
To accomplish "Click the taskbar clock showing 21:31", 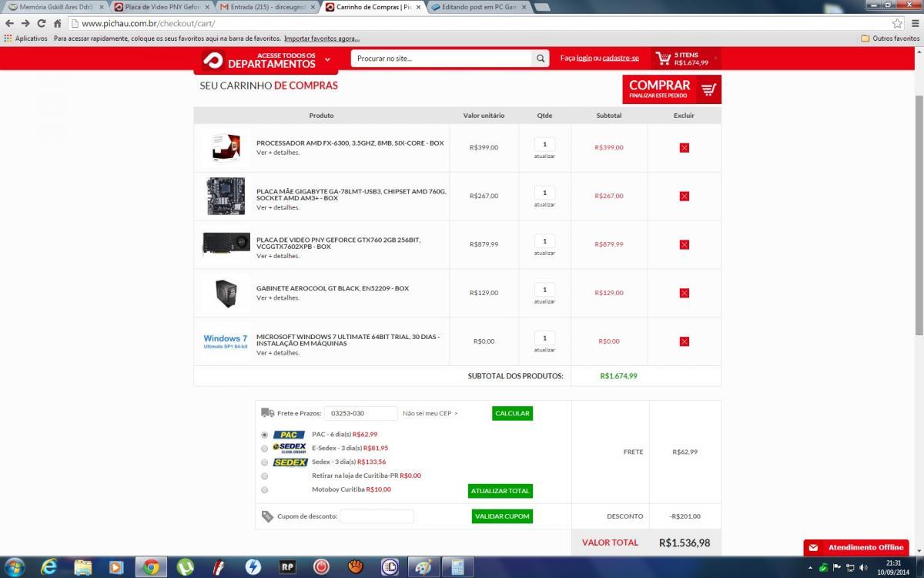I will pyautogui.click(x=893, y=567).
